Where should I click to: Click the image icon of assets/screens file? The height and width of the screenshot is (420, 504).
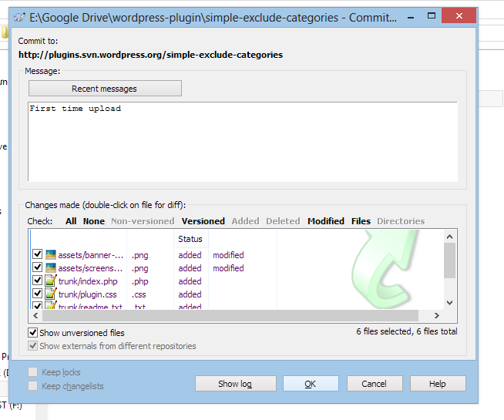[51, 268]
